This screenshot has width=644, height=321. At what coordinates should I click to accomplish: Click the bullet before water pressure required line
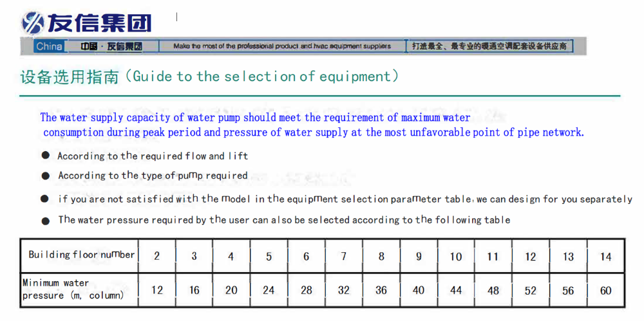pos(46,221)
